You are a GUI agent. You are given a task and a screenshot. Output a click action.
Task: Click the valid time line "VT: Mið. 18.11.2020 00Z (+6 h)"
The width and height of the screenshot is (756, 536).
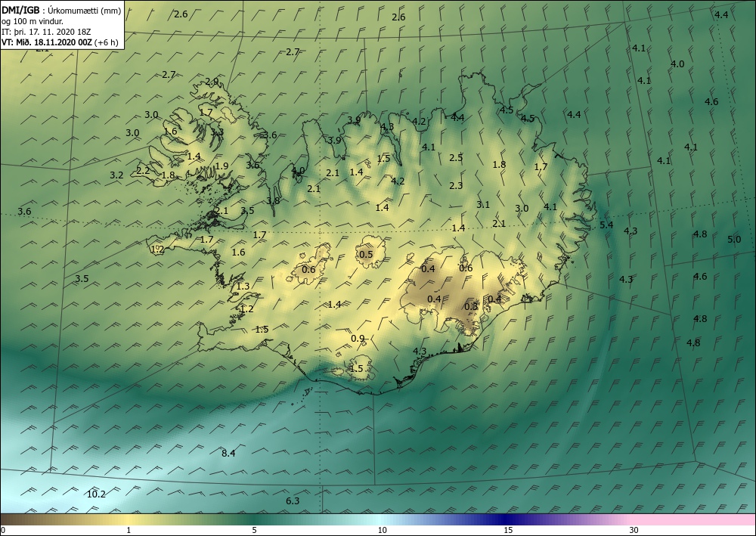pos(60,42)
